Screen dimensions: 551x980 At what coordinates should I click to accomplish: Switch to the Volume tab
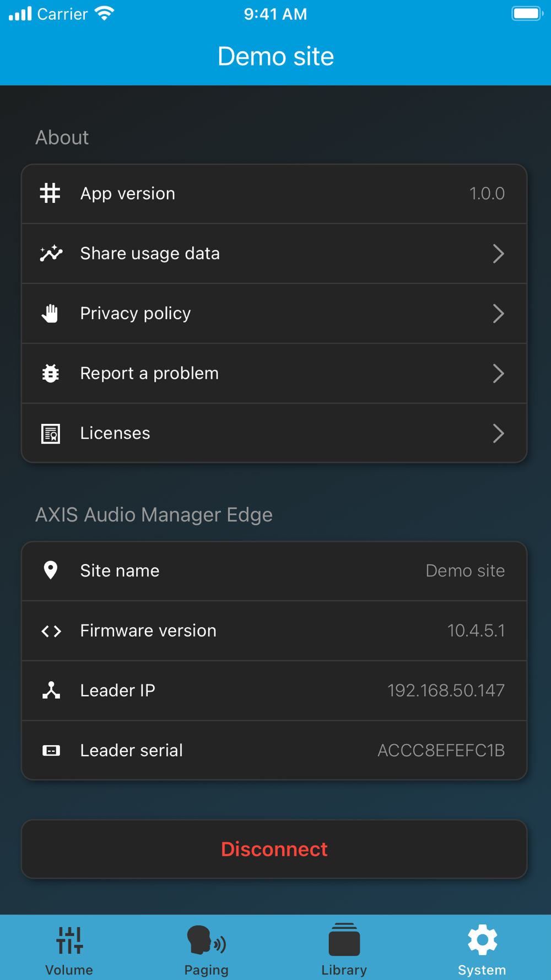tap(69, 949)
